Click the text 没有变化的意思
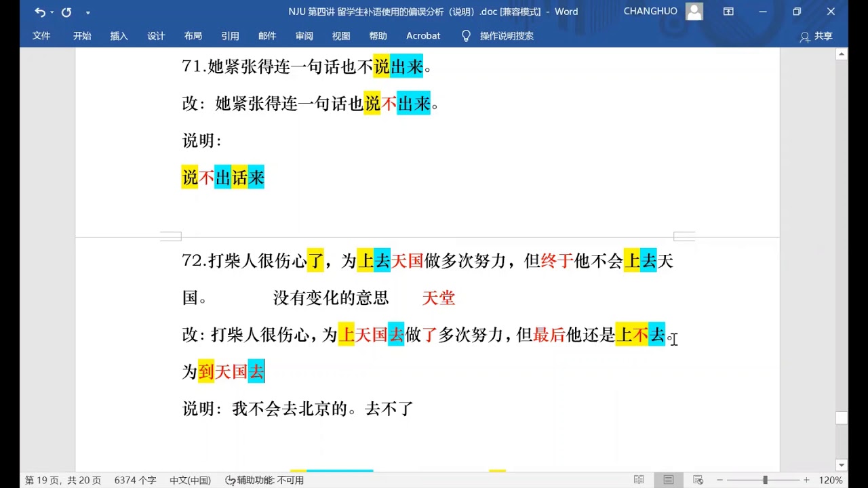 [x=331, y=298]
